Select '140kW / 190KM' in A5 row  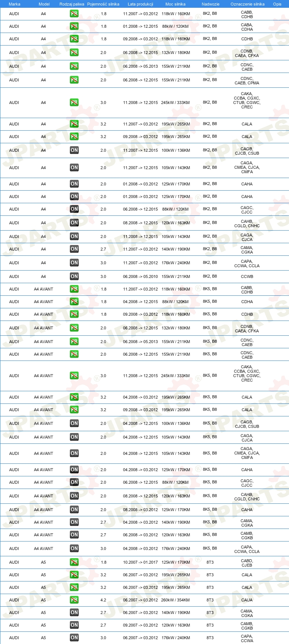coord(176,613)
